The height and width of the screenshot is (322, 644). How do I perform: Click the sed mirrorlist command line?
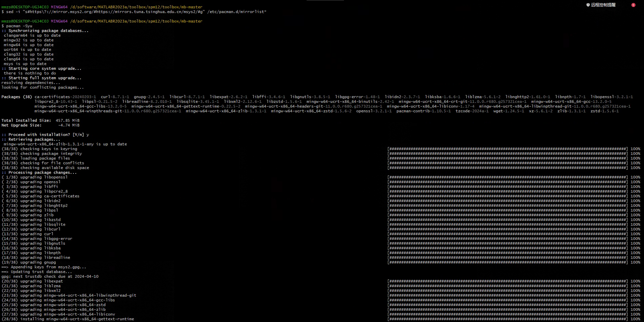(136, 12)
